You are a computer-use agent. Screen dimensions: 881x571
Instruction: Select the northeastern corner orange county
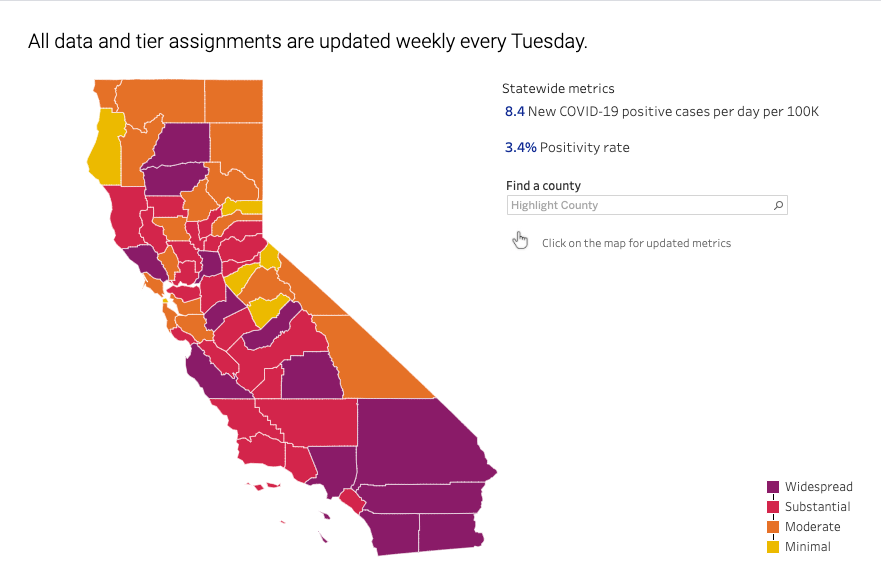click(234, 100)
